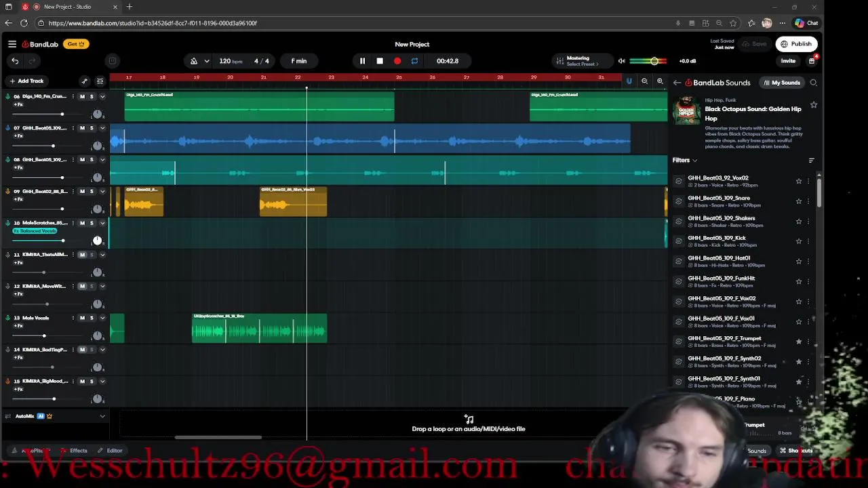Image resolution: width=868 pixels, height=488 pixels.
Task: Click the Invite button
Action: [788, 61]
